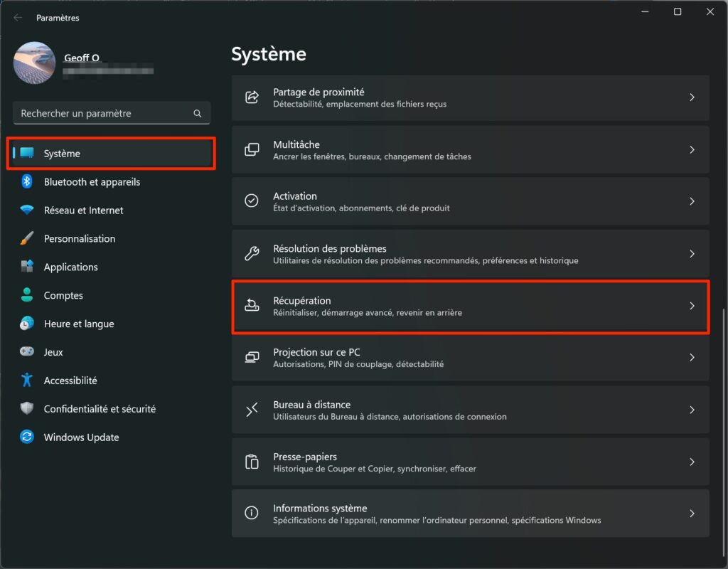Open Informations système chevron arrow
The height and width of the screenshot is (569, 728).
[692, 514]
